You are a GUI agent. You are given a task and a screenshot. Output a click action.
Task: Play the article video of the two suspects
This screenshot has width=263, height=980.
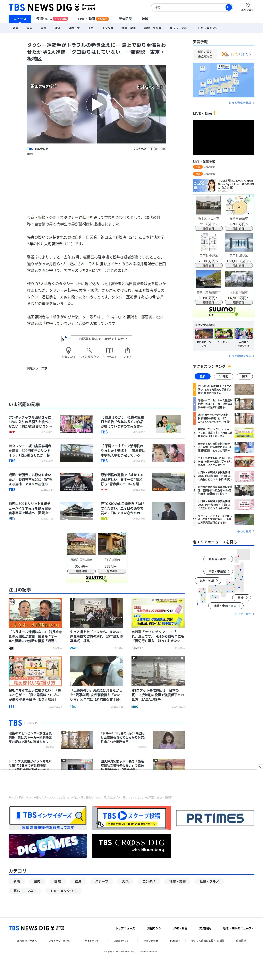pyautogui.click(x=97, y=104)
